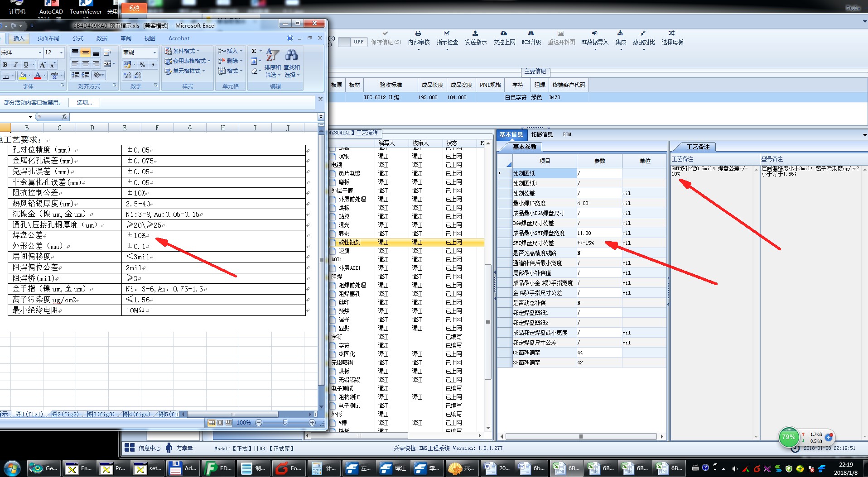This screenshot has width=868, height=477.
Task: Click the Excel help question mark icon
Action: (x=290, y=38)
